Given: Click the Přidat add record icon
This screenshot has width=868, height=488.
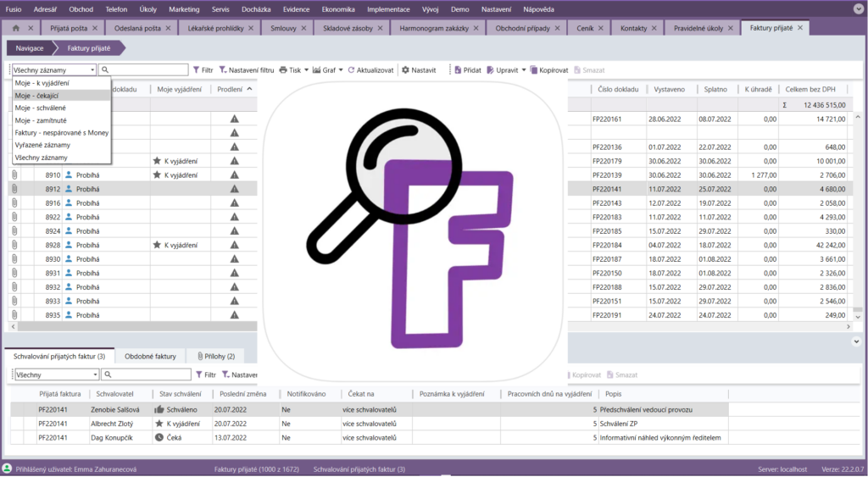Looking at the screenshot, I should [457, 70].
